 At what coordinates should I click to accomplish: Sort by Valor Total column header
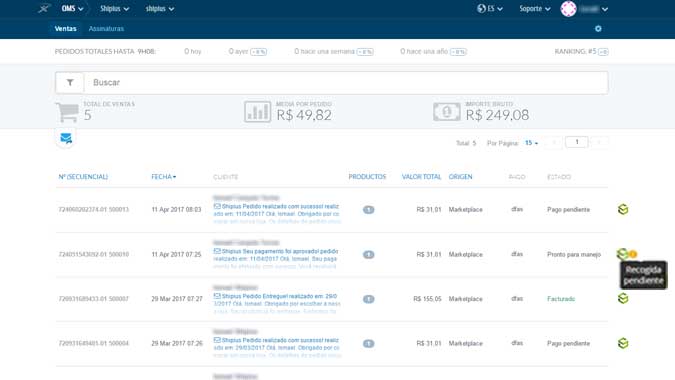(421, 177)
